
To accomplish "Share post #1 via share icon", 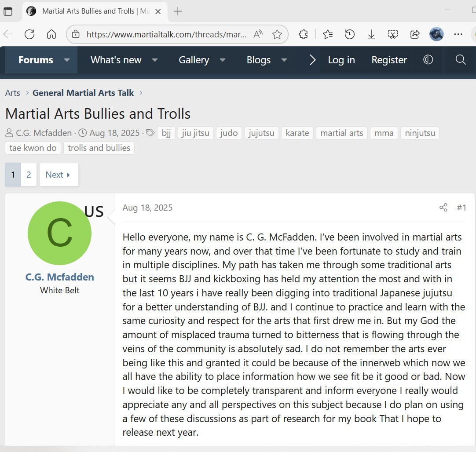I will [443, 208].
